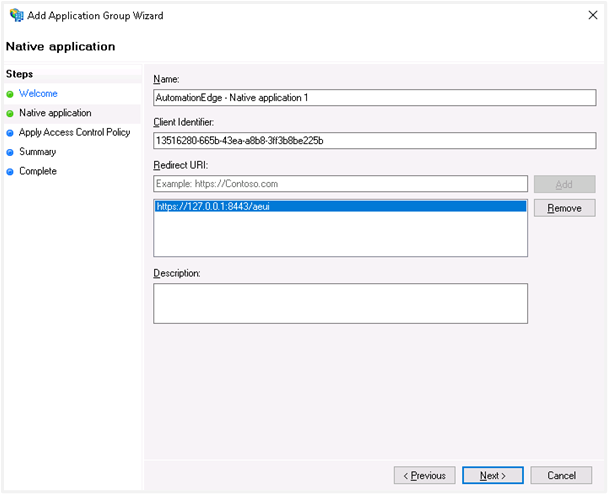Remove the selected redirect URI
This screenshot has width=608, height=494.
[x=564, y=208]
